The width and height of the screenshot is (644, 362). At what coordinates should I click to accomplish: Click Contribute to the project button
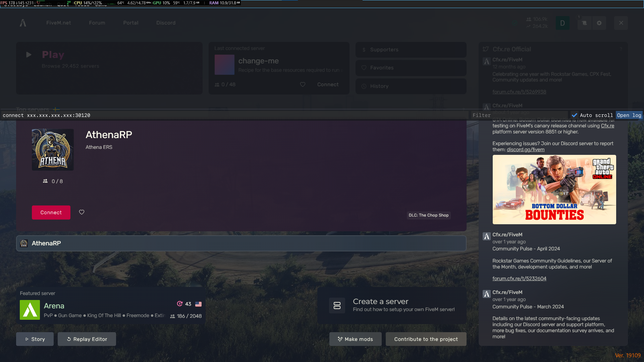click(x=426, y=339)
